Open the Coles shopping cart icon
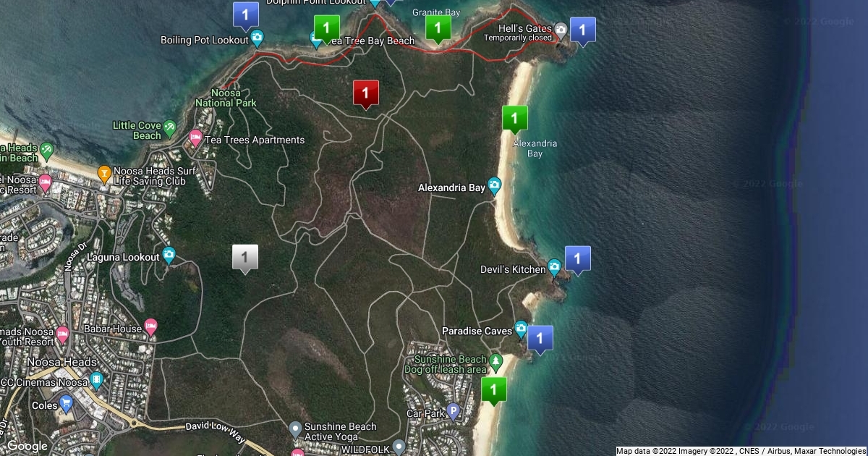The height and width of the screenshot is (456, 868). tap(67, 402)
